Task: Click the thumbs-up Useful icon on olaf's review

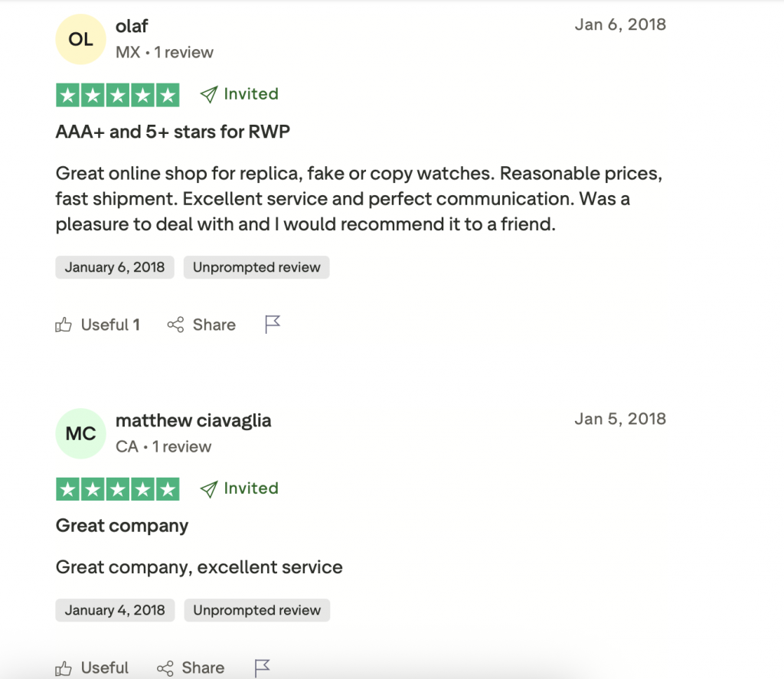Action: point(64,325)
